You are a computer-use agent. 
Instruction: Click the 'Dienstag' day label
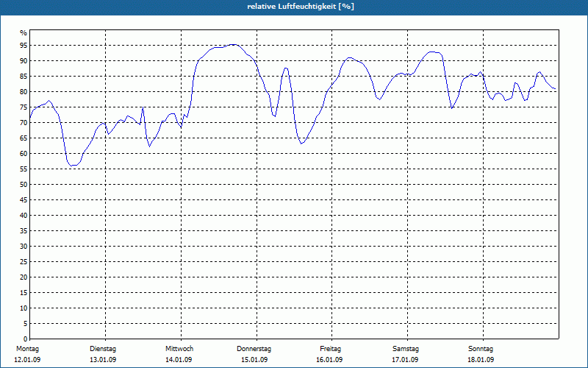[x=103, y=349]
